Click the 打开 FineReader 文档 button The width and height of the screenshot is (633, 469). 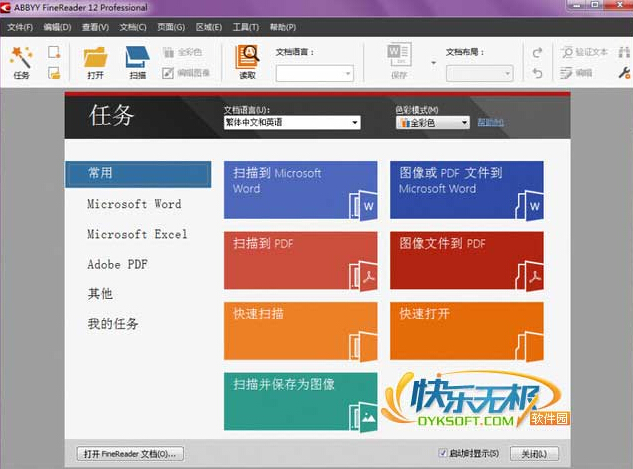point(130,453)
